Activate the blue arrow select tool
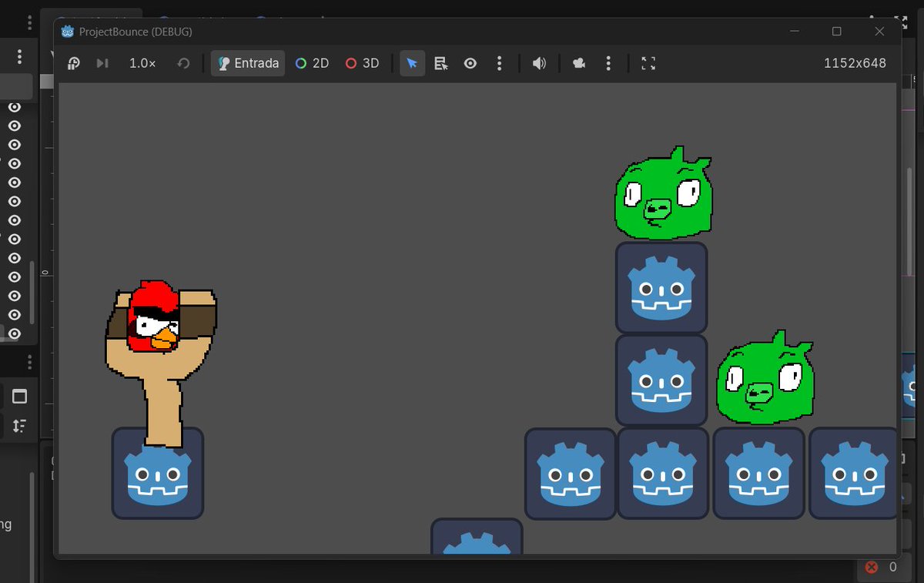 (412, 63)
